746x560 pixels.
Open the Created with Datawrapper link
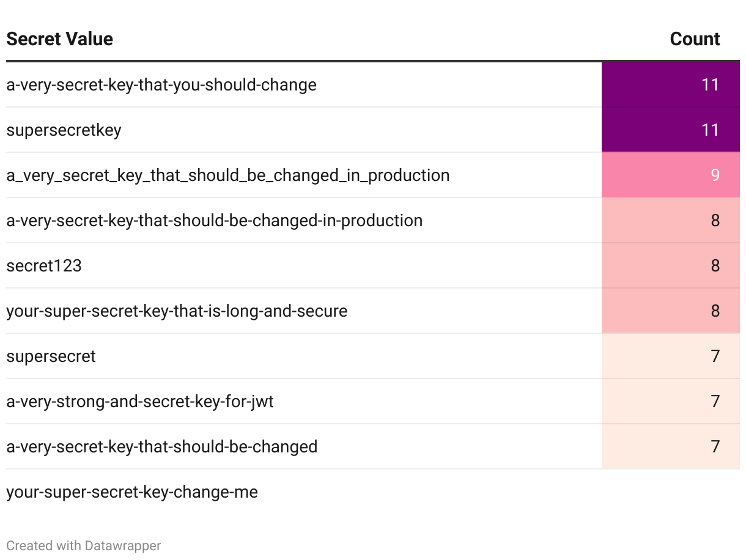click(84, 545)
